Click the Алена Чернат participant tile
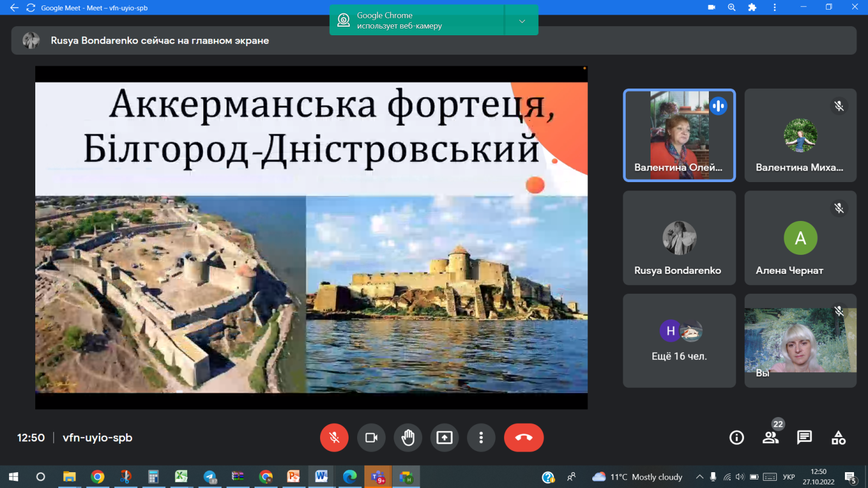Screen dimensions: 868x488 pyautogui.click(x=800, y=238)
